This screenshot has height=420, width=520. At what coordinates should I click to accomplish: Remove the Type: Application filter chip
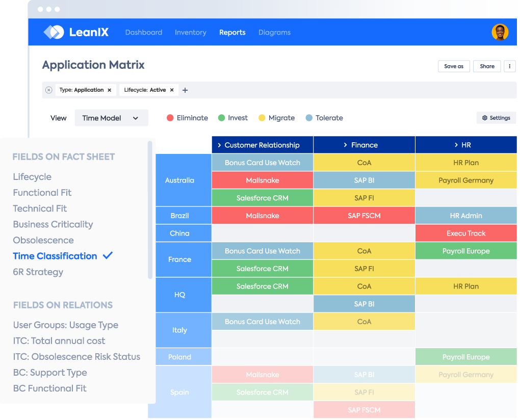pos(110,90)
